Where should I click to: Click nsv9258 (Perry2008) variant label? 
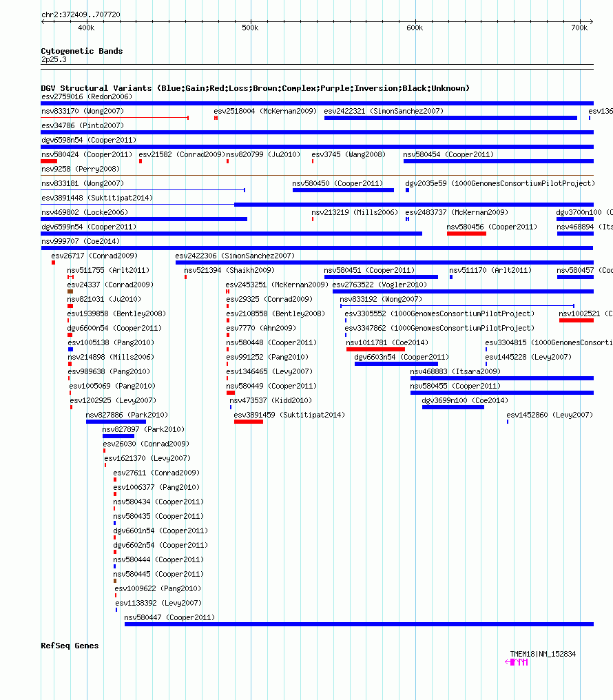pos(81,169)
